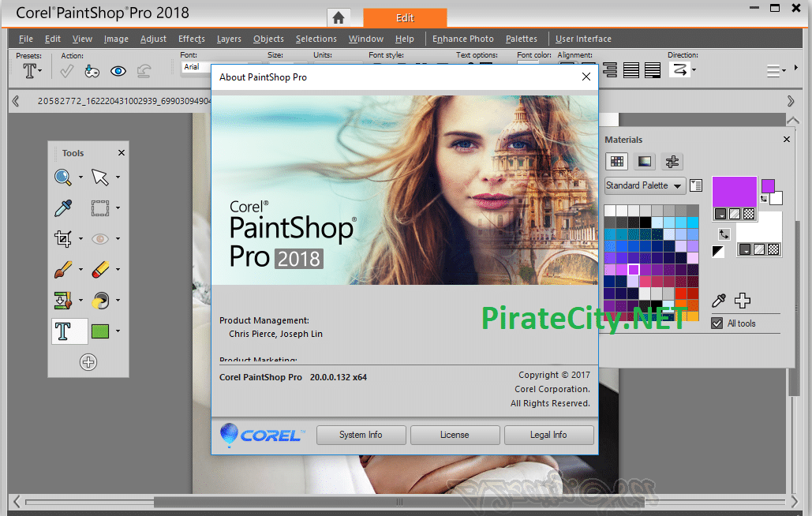Viewport: 812px width, 516px height.
Task: Click the large white background swatch
Action: tap(758, 226)
